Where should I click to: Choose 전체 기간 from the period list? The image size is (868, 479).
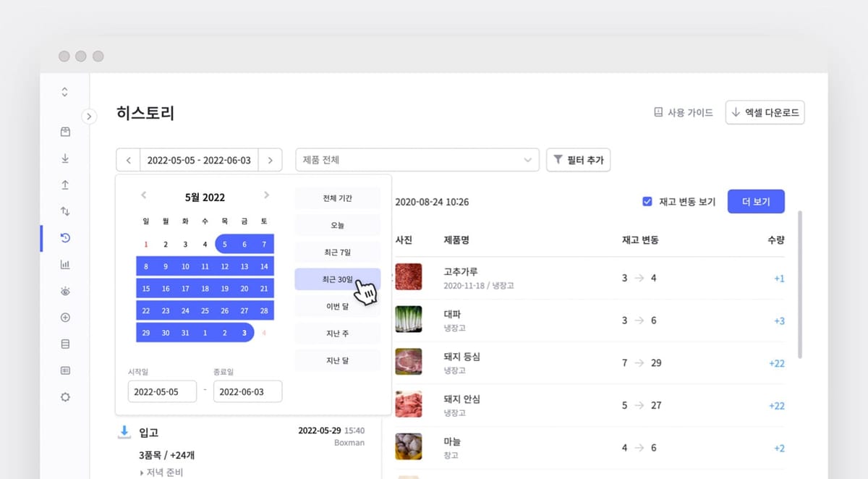pos(337,198)
